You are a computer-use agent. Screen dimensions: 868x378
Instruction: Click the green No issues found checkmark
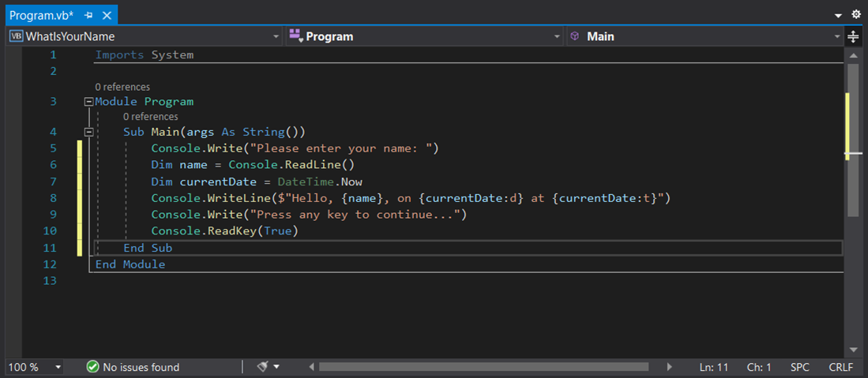93,367
